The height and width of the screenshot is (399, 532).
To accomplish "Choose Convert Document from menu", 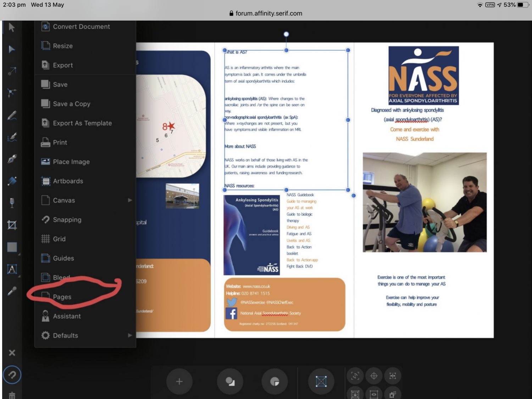I will (x=85, y=27).
